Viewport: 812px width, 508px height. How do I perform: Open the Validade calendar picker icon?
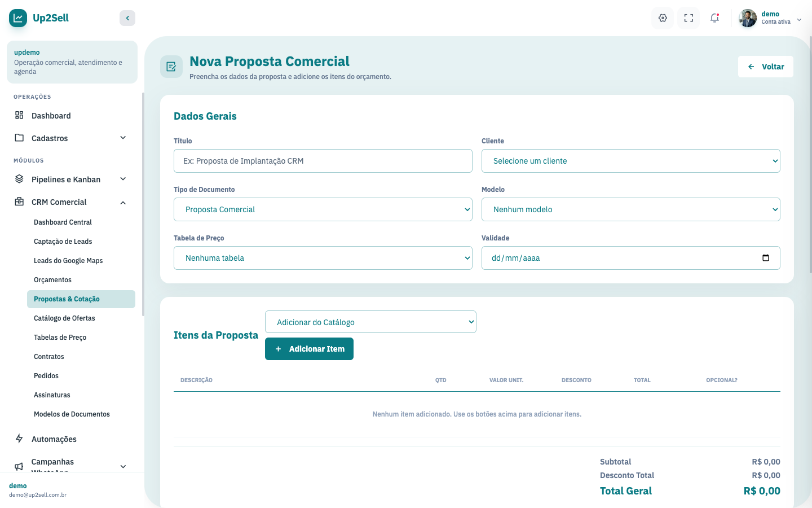[766, 258]
